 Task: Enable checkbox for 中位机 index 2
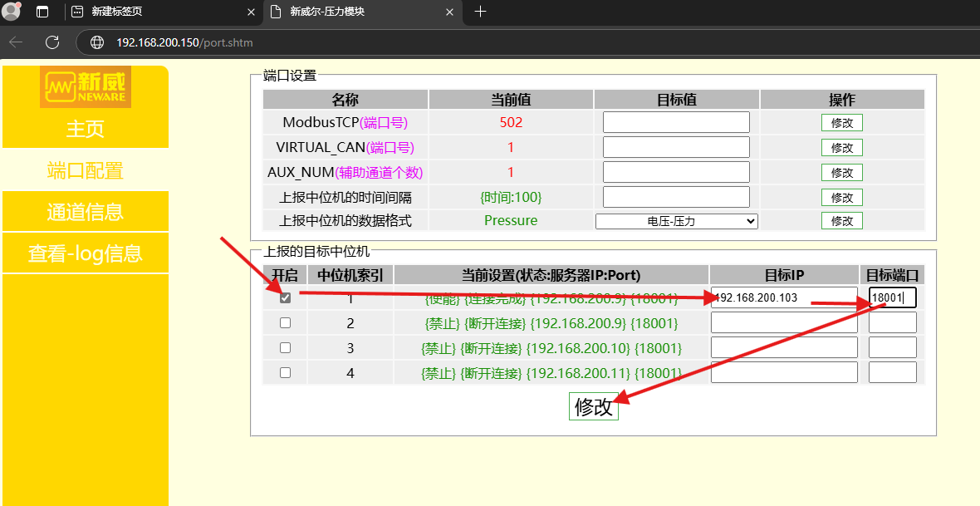point(285,322)
